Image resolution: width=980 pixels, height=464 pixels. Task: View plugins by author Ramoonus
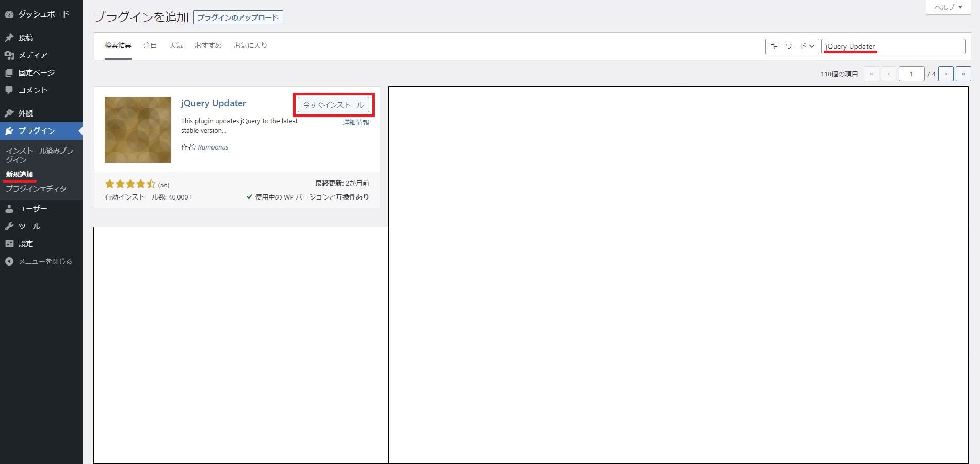tap(213, 147)
